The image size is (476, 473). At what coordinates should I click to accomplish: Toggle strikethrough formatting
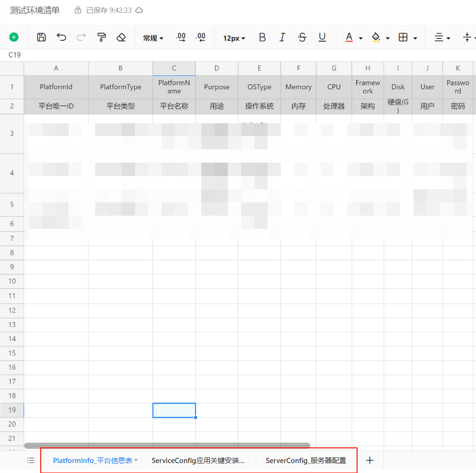(x=302, y=37)
